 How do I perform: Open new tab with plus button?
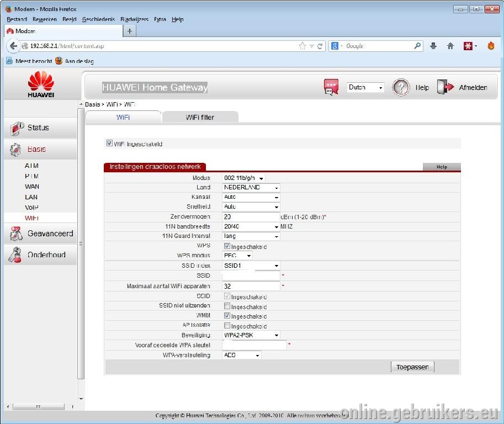pos(130,31)
